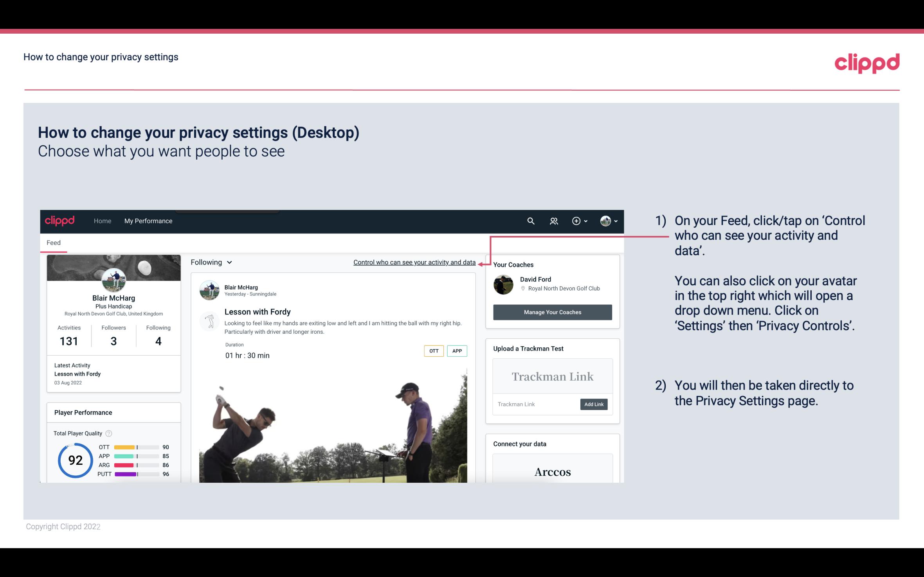Viewport: 924px width, 577px height.
Task: Select the 'My Performance' menu tab
Action: pyautogui.click(x=148, y=221)
